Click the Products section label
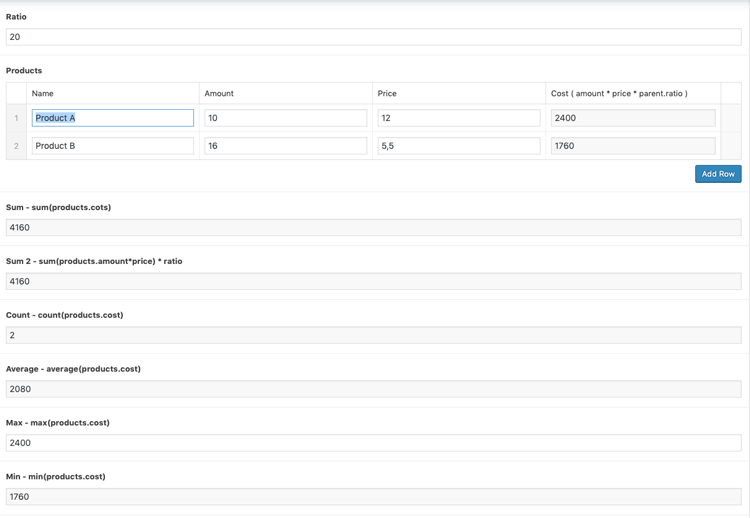Viewport: 750px width, 518px height. click(24, 70)
